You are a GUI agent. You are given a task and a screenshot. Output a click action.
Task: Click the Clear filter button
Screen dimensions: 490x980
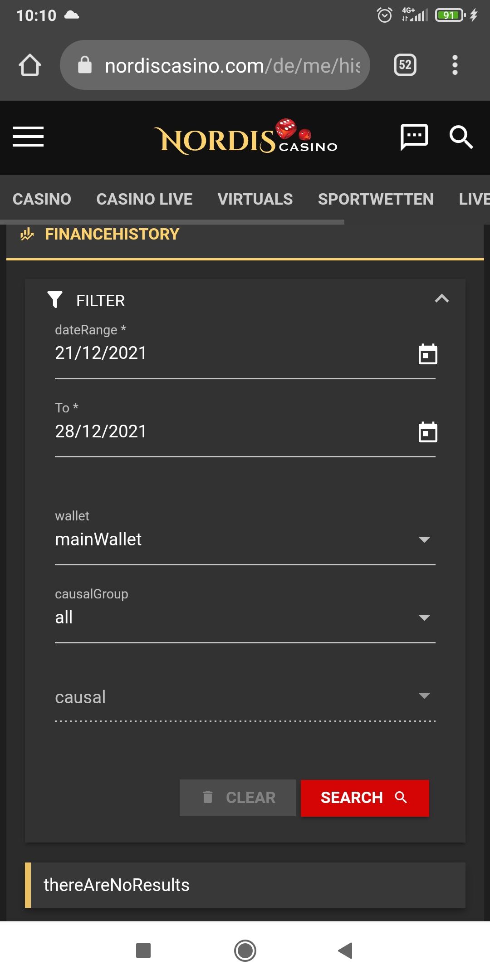click(238, 798)
